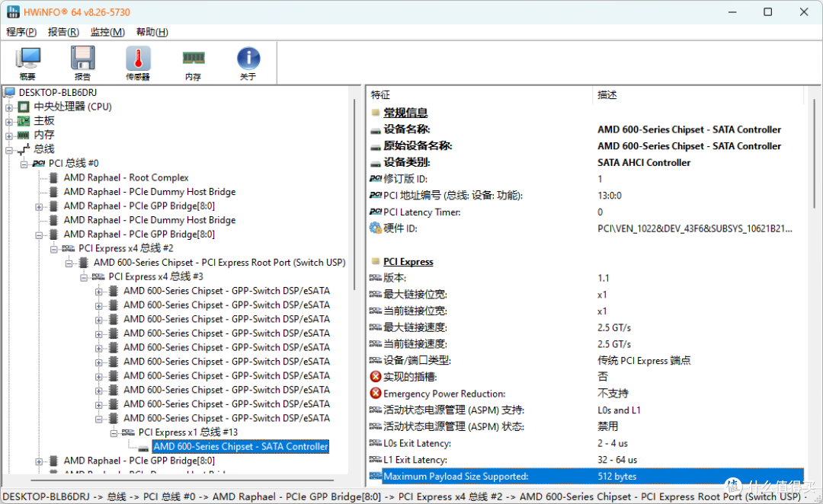Screen dimensions: 823x504
Task: Click the AMD Raphael - Root Complex chip icon
Action: click(x=53, y=177)
